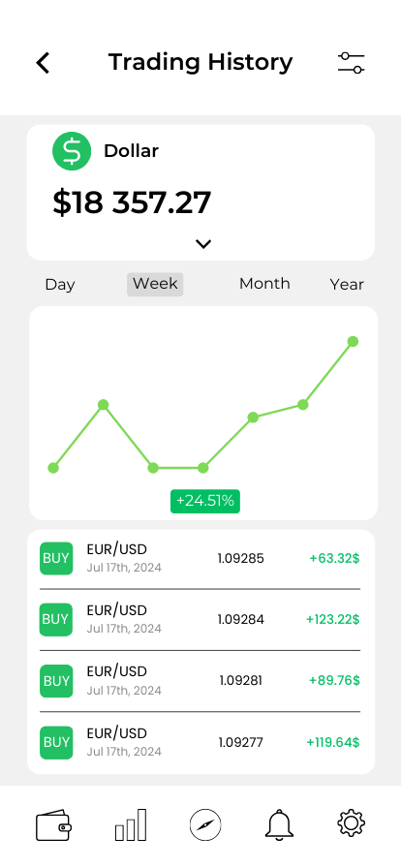Go back using the left arrow icon
The width and height of the screenshot is (401, 868).
[x=44, y=63]
